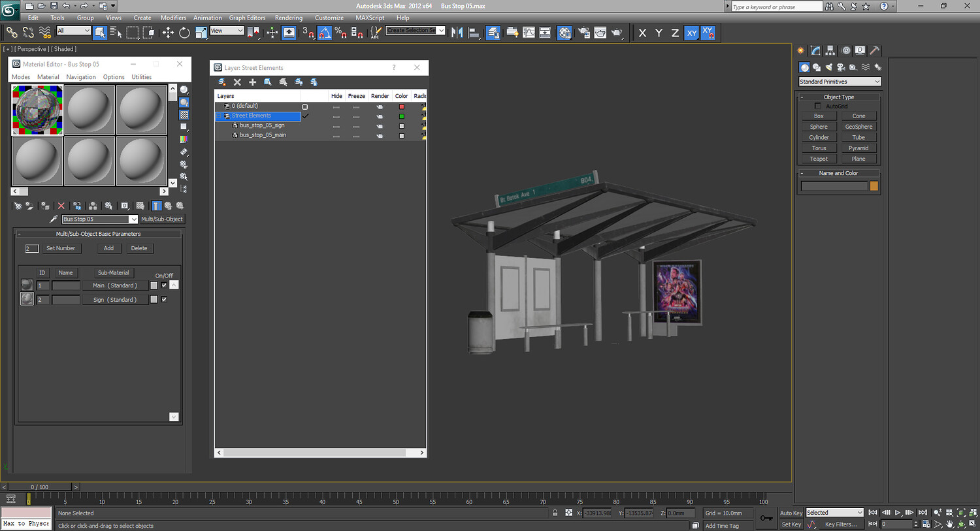This screenshot has width=980, height=531.
Task: Open Material Editor Navigation menu
Action: coord(81,77)
